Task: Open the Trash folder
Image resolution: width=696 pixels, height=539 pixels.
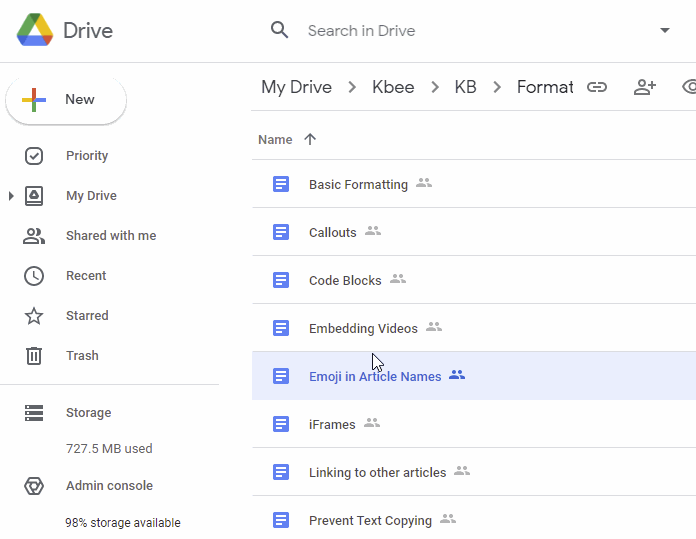Action: point(82,356)
